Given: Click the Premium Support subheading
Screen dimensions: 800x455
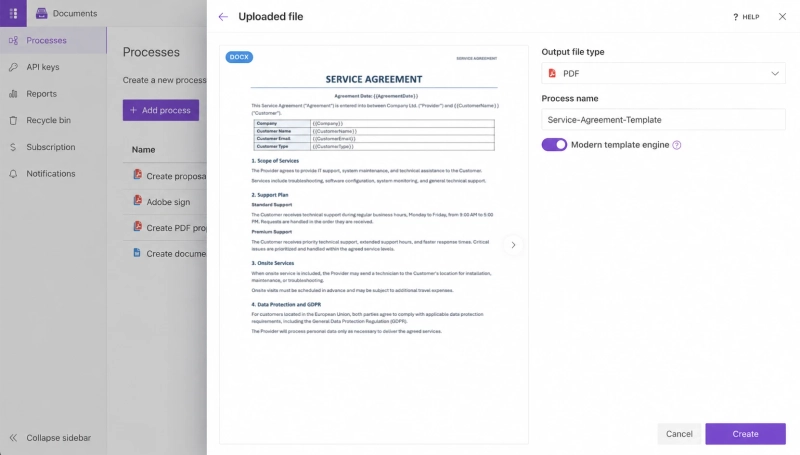Looking at the screenshot, I should click(271, 232).
